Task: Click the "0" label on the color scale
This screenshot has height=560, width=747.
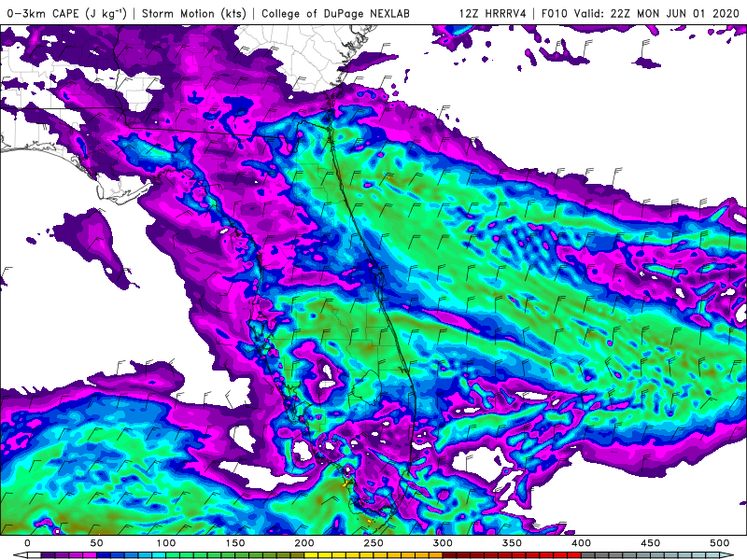Action: (27, 543)
